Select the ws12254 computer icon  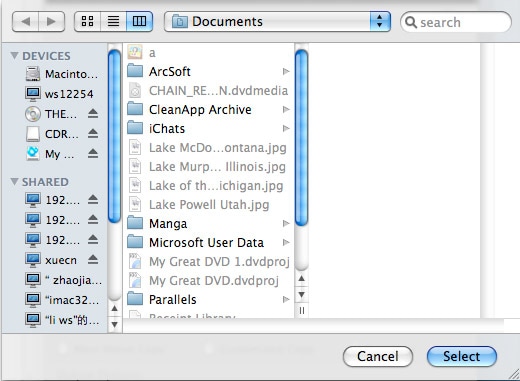coord(33,94)
